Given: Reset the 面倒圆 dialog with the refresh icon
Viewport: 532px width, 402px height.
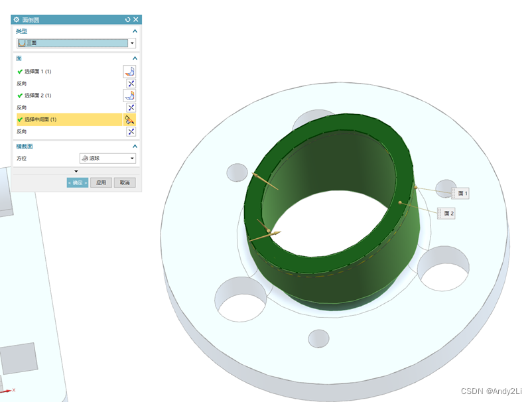Looking at the screenshot, I should [x=127, y=20].
